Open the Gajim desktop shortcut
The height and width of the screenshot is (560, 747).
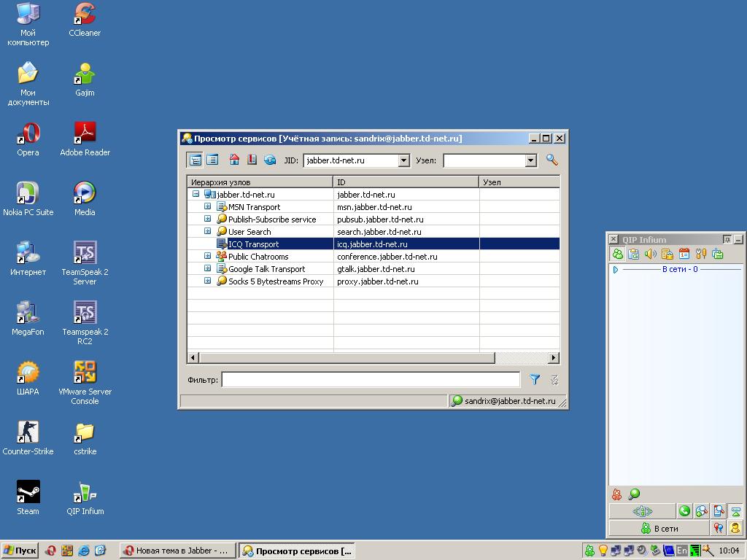point(85,80)
